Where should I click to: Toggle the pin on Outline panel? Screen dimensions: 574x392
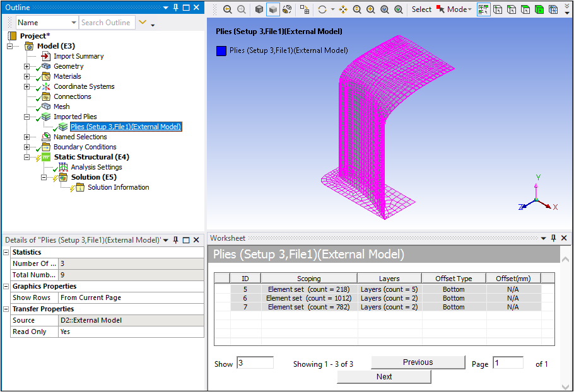pos(175,8)
